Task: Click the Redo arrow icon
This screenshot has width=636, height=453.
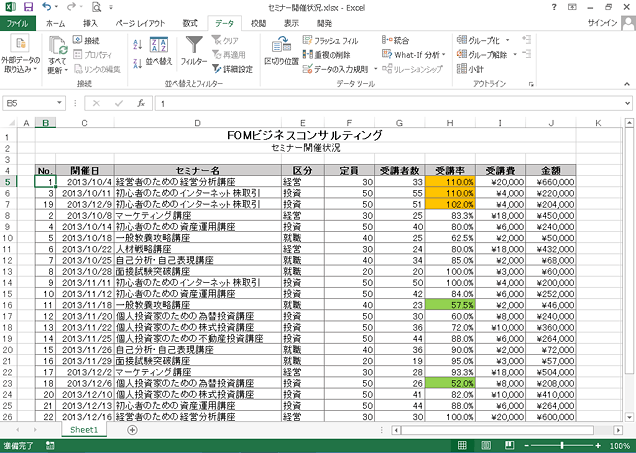Action: tap(71, 7)
